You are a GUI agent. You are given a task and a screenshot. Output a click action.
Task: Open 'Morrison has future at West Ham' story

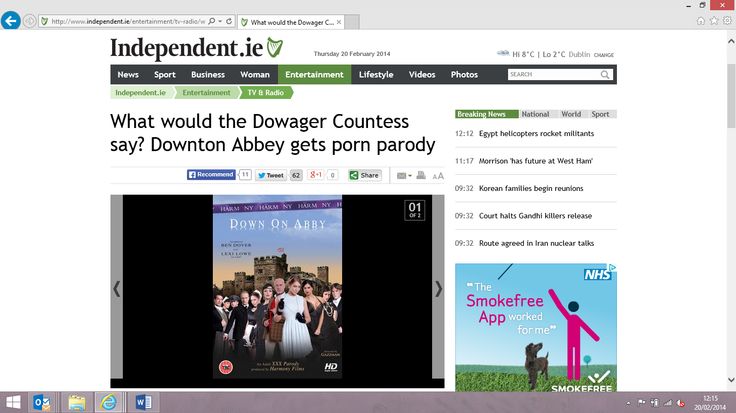pyautogui.click(x=536, y=161)
